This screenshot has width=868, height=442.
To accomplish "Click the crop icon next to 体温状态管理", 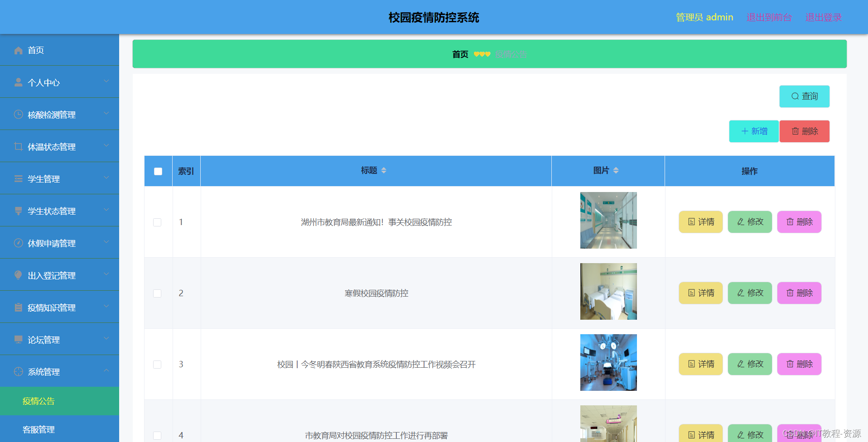I will click(18, 147).
